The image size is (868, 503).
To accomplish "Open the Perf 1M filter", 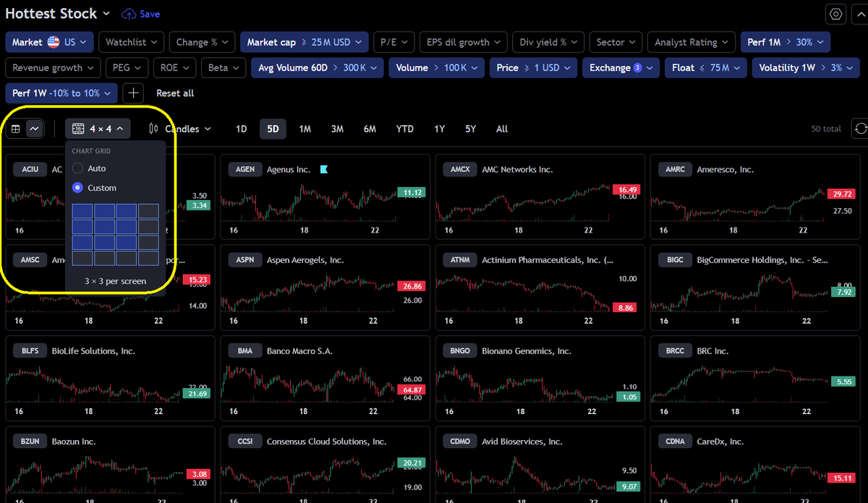I will tap(785, 42).
